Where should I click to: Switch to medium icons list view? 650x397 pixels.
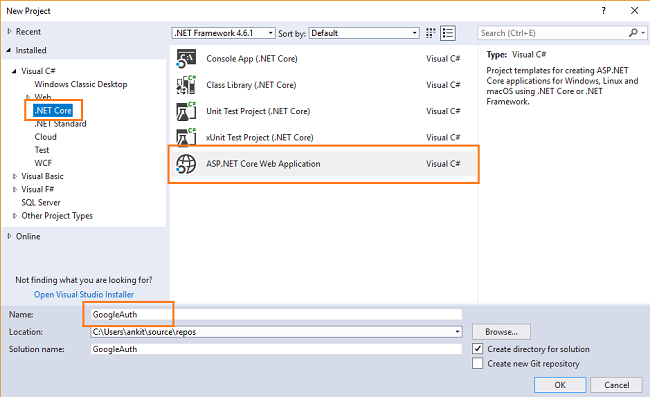pos(448,33)
